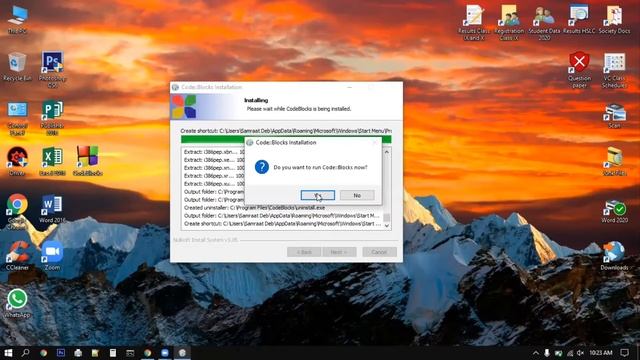Image resolution: width=640 pixels, height=360 pixels.
Task: Select 'Created uninstaller' line in install log
Action: pos(254,208)
